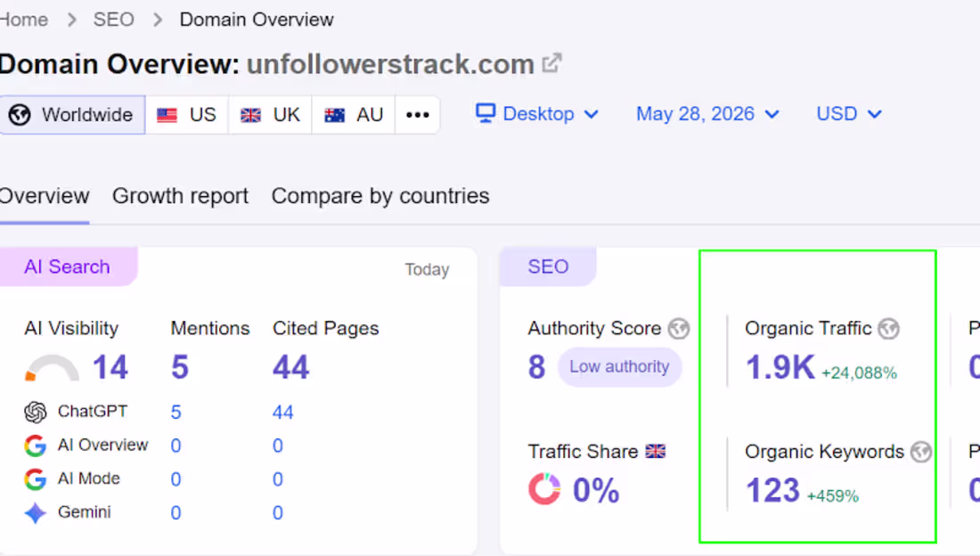Viewport: 980px width, 556px height.
Task: Click the AI Overview row label
Action: coord(102,446)
